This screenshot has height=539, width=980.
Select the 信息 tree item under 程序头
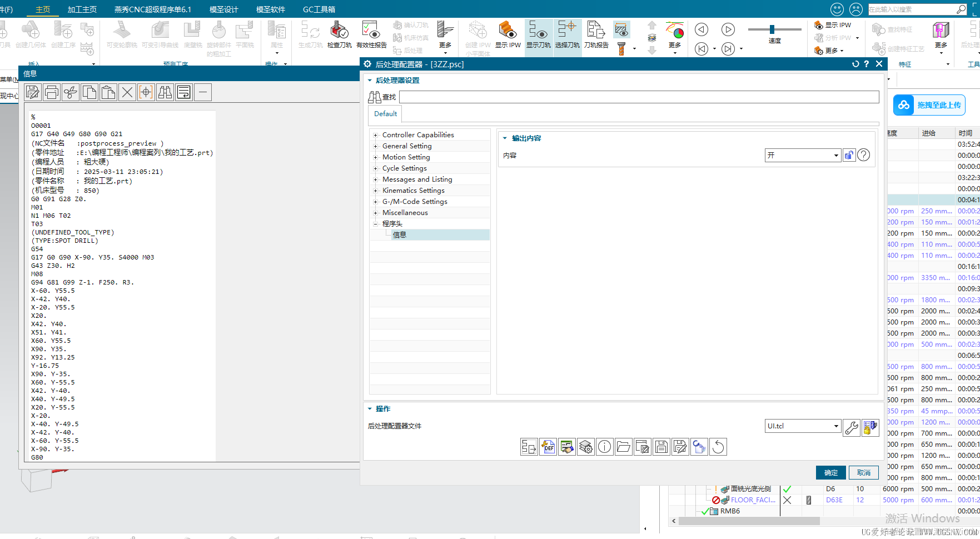tap(400, 235)
